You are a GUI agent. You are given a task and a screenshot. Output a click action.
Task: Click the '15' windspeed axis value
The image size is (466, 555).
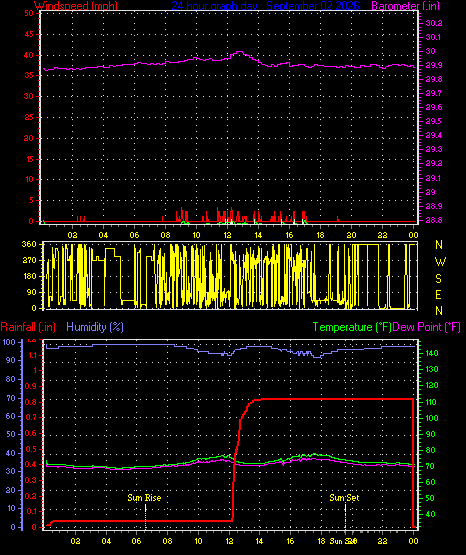[x=29, y=159]
